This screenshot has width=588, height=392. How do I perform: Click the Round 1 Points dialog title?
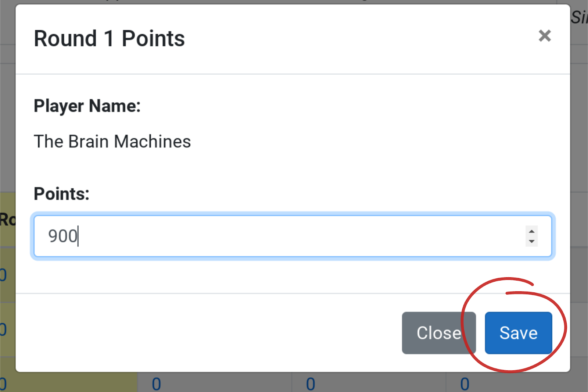coord(109,39)
